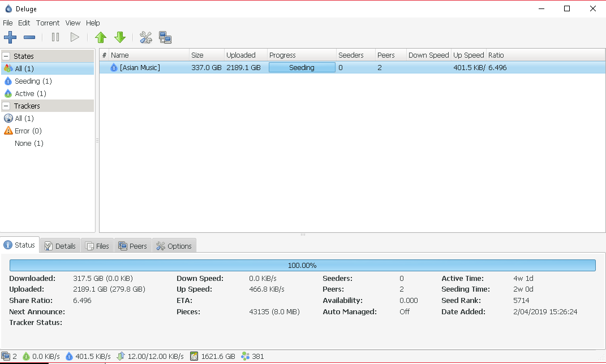This screenshot has height=364, width=606.
Task: Click the download speed icon in the status bar
Action: (x=26, y=356)
